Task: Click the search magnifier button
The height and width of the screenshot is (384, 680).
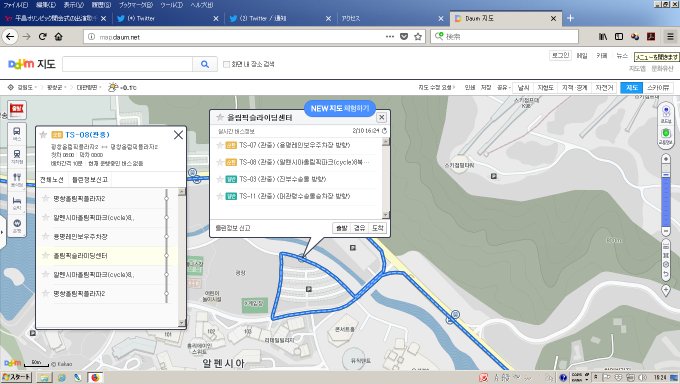Action: 205,64
